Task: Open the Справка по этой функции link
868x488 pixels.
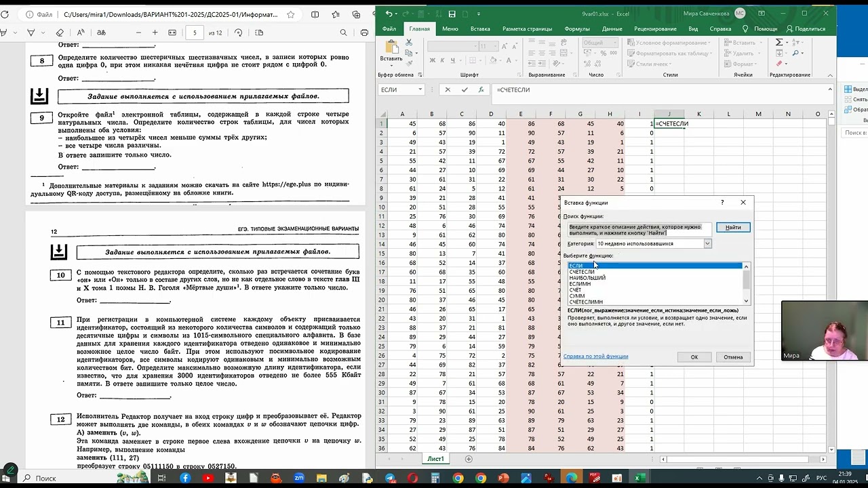Action: 596,357
